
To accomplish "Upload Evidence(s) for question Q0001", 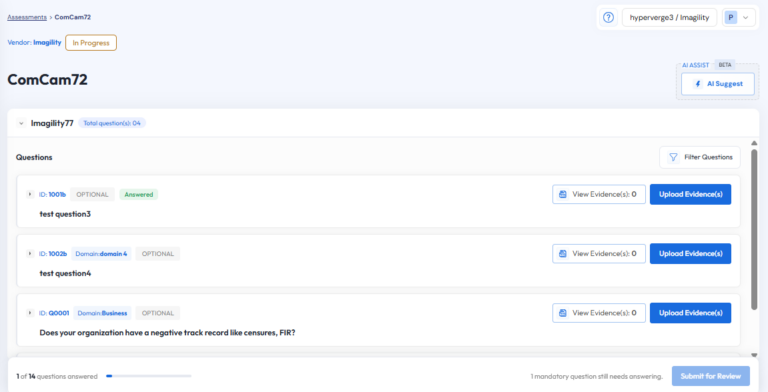I will point(690,313).
